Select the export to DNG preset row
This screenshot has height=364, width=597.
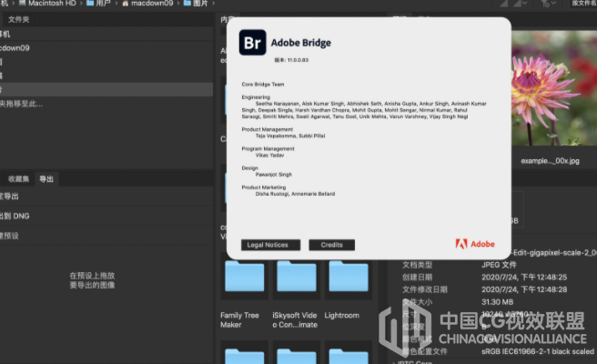(x=106, y=216)
